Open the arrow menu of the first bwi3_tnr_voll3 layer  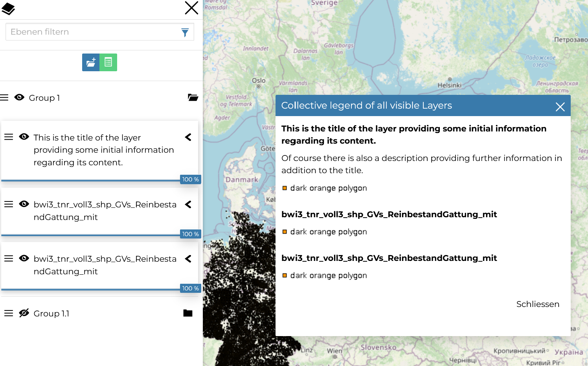click(x=188, y=204)
